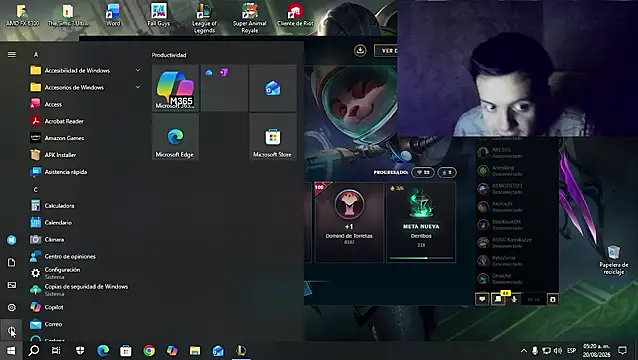Open Correo from the Start app list
Image resolution: width=638 pixels, height=360 pixels.
pyautogui.click(x=85, y=324)
